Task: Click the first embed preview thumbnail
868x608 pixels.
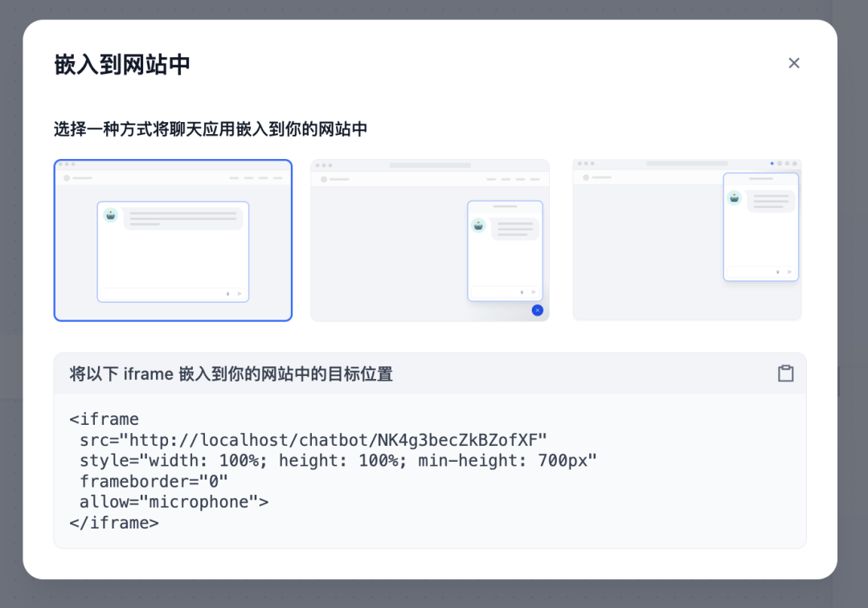Action: point(173,240)
